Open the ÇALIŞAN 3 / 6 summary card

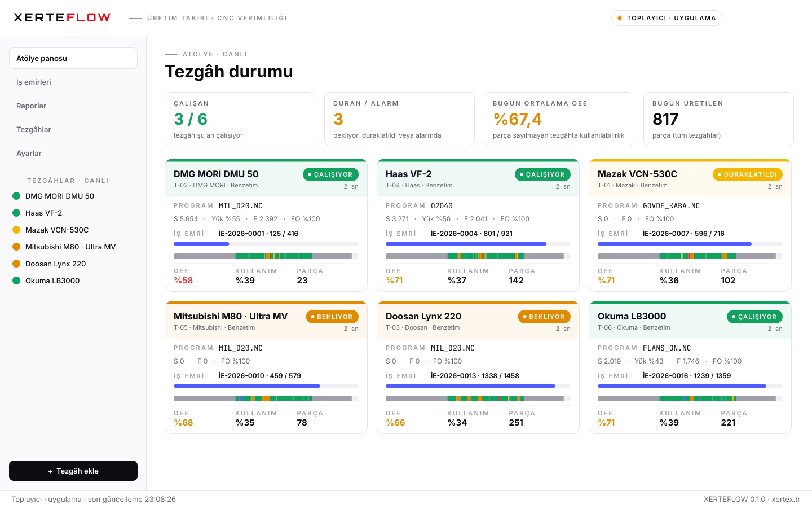[x=240, y=119]
